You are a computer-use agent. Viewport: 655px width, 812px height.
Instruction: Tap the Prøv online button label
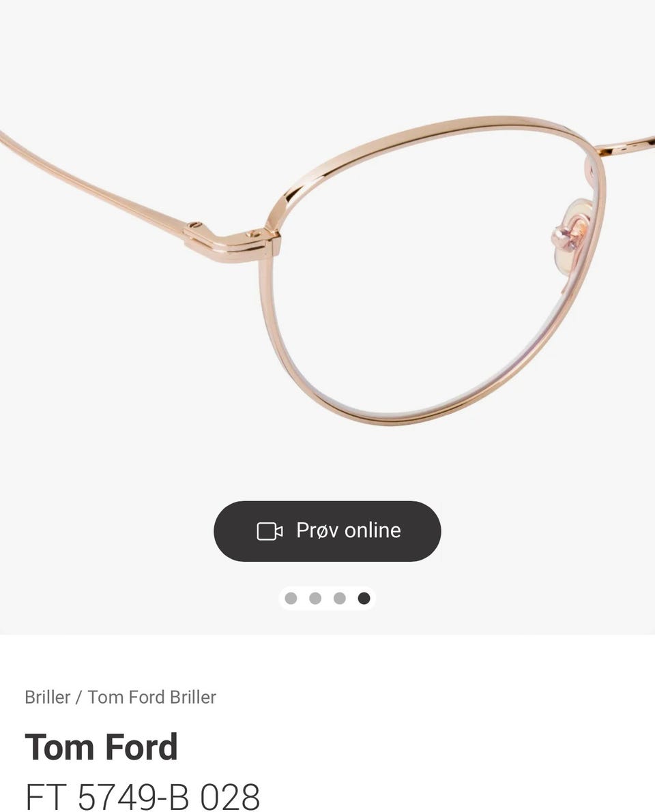click(x=349, y=531)
